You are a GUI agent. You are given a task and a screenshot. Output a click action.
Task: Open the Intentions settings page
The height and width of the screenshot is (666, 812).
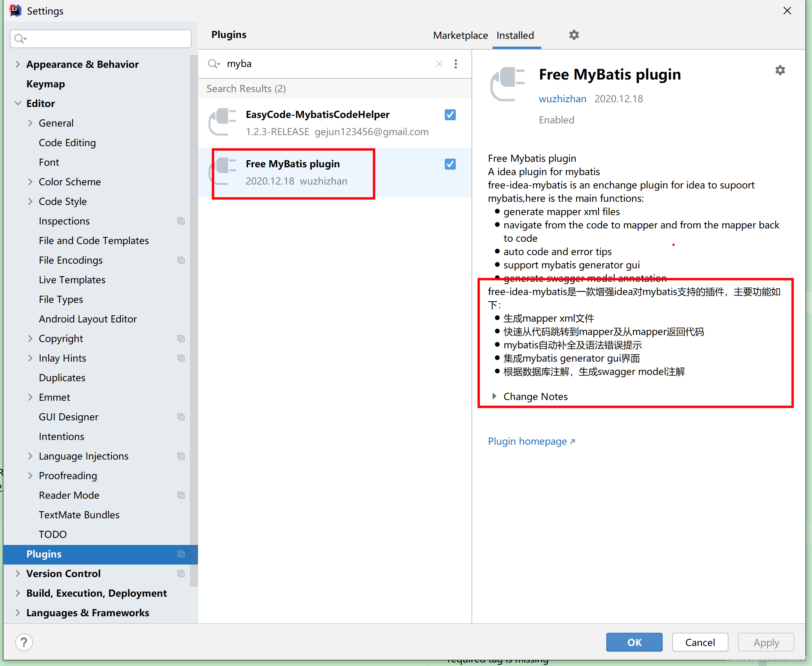62,436
